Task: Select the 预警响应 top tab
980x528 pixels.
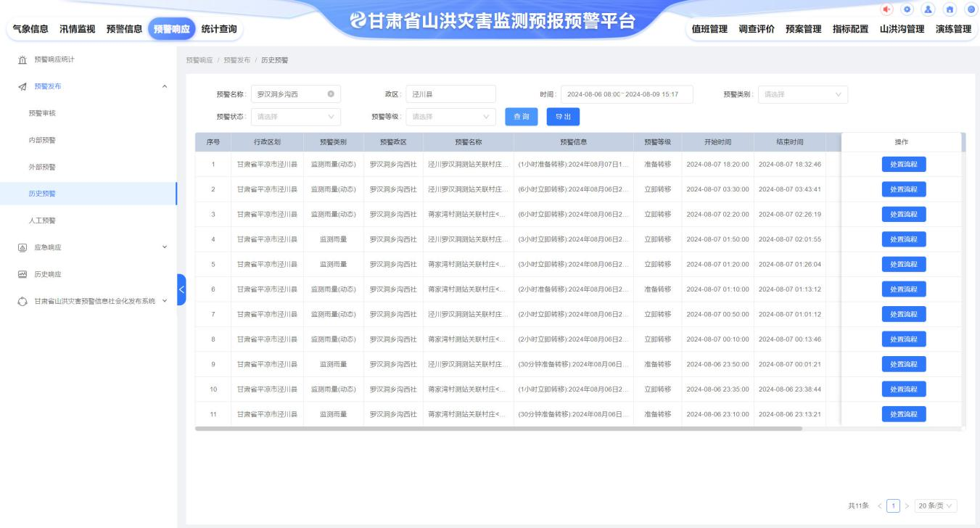Action: (x=172, y=28)
